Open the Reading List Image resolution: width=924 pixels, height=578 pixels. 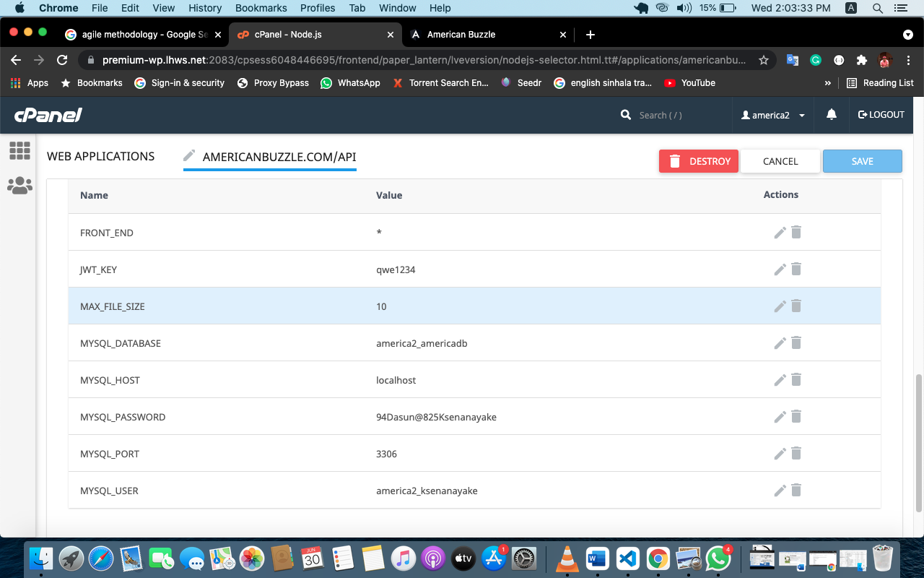tap(880, 83)
